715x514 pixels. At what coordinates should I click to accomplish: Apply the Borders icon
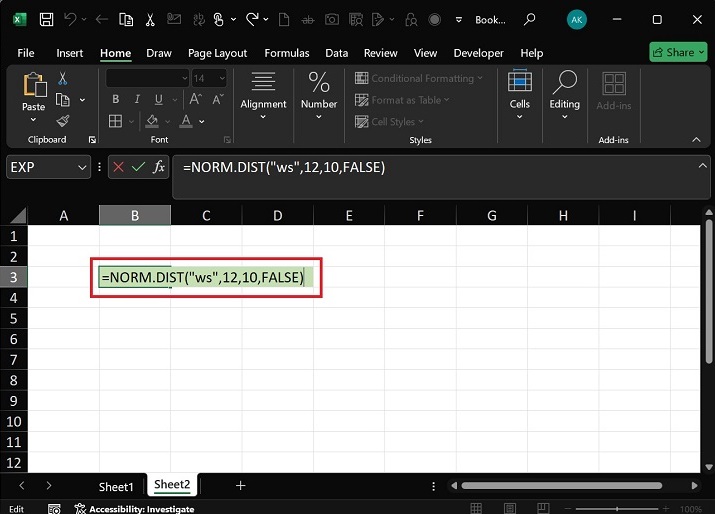point(115,121)
